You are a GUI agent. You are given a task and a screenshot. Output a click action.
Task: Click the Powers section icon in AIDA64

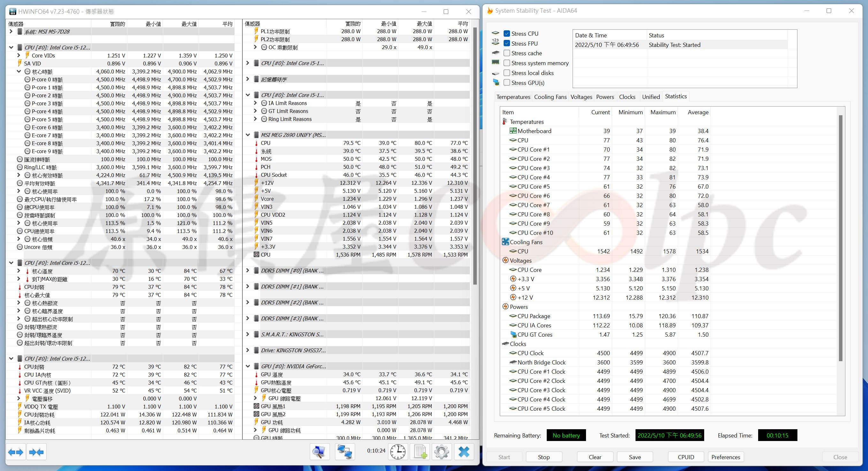click(505, 306)
